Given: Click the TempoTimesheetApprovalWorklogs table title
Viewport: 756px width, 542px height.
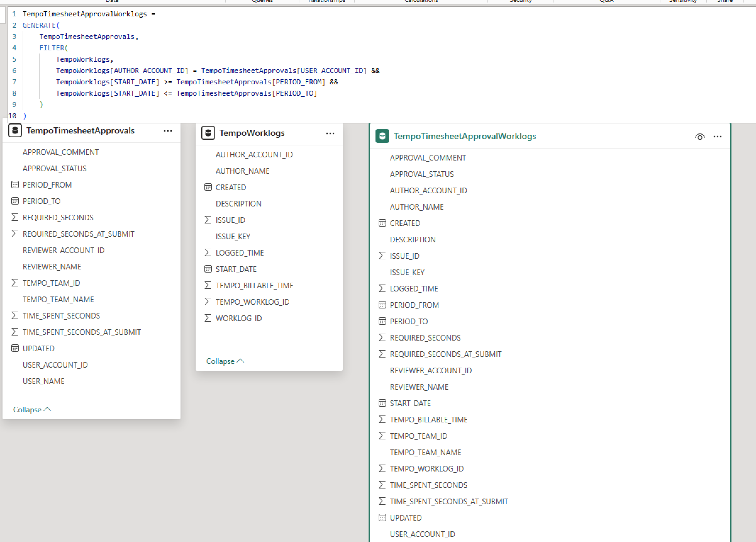Looking at the screenshot, I should point(465,136).
